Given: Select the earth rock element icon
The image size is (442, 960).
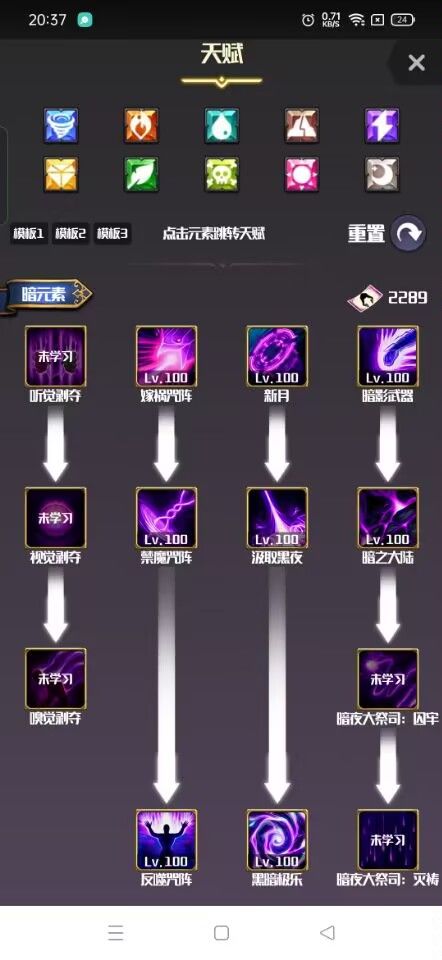Looking at the screenshot, I should [x=302, y=125].
